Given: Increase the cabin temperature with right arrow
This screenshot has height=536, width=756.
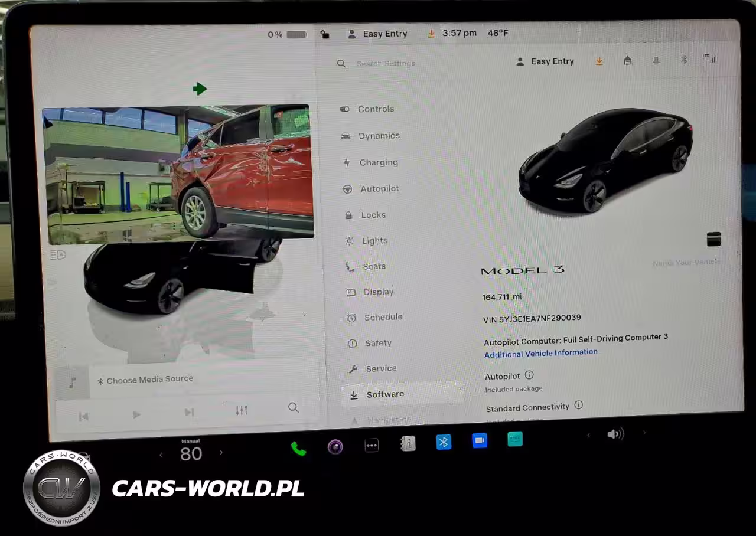Looking at the screenshot, I should pos(221,453).
